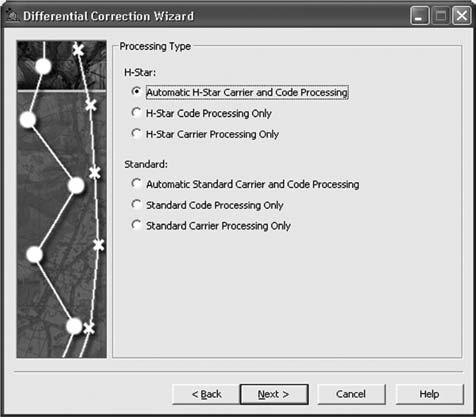Open Help for this wizard page
Screen dimensions: 476x417
pos(429,394)
